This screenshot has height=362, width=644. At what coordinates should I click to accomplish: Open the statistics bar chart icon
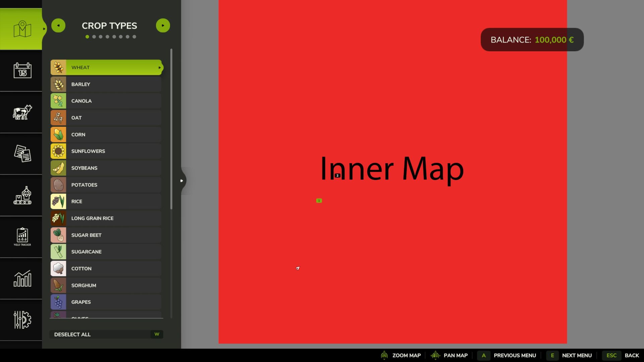(21, 279)
